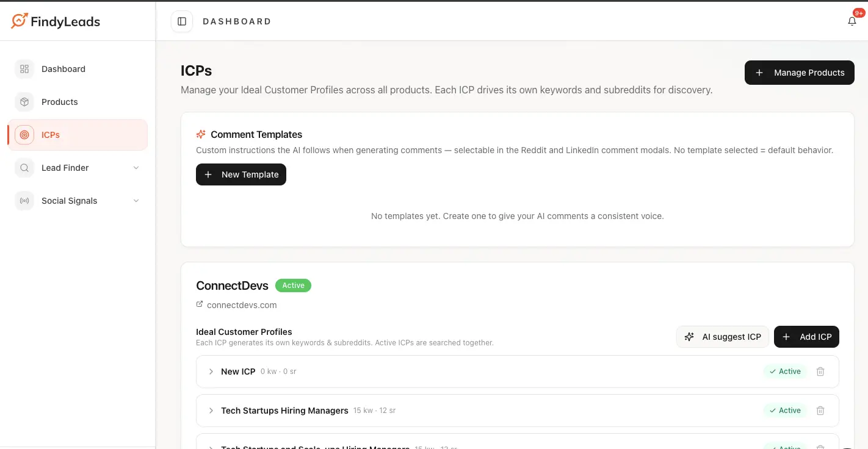Open the notifications bell
The height and width of the screenshot is (449, 868).
[x=852, y=21]
